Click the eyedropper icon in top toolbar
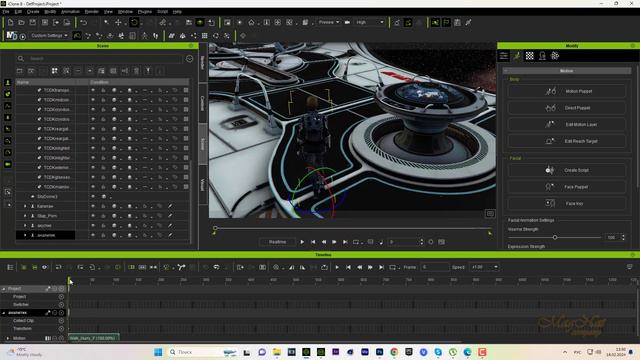The width and height of the screenshot is (640, 360). click(x=468, y=22)
